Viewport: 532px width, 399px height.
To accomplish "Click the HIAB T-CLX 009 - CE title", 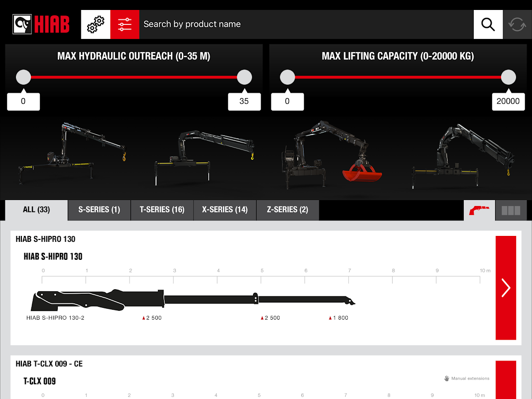I will pyautogui.click(x=49, y=364).
